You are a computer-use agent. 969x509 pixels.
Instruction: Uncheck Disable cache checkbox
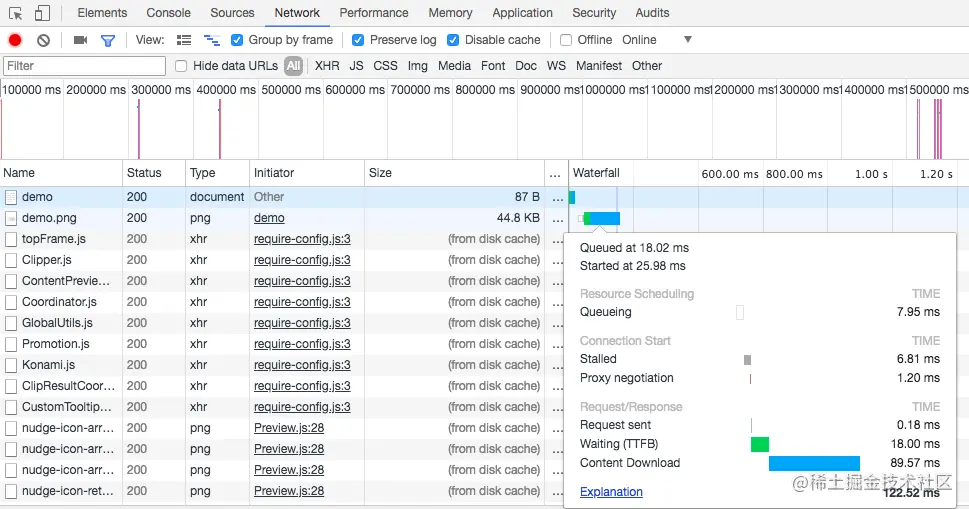tap(453, 40)
